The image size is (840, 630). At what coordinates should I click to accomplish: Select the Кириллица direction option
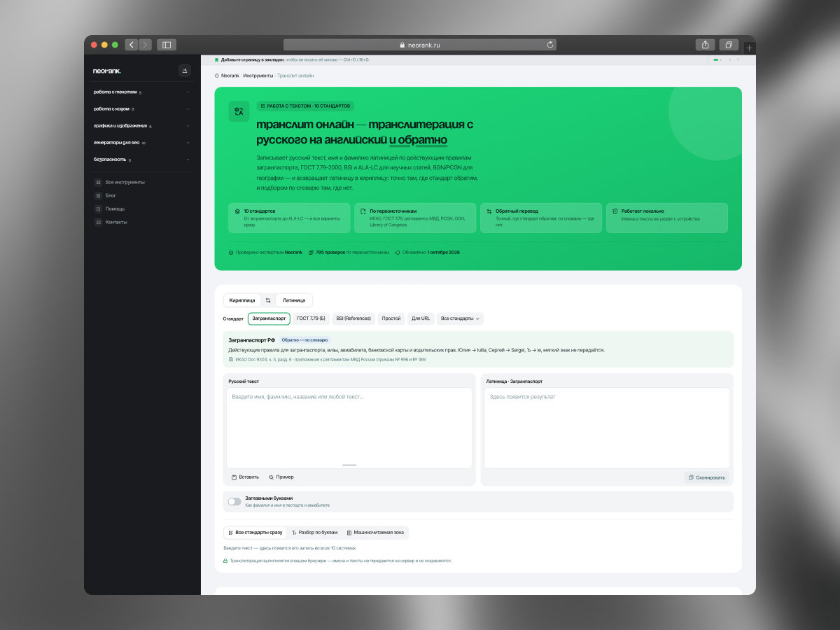242,300
